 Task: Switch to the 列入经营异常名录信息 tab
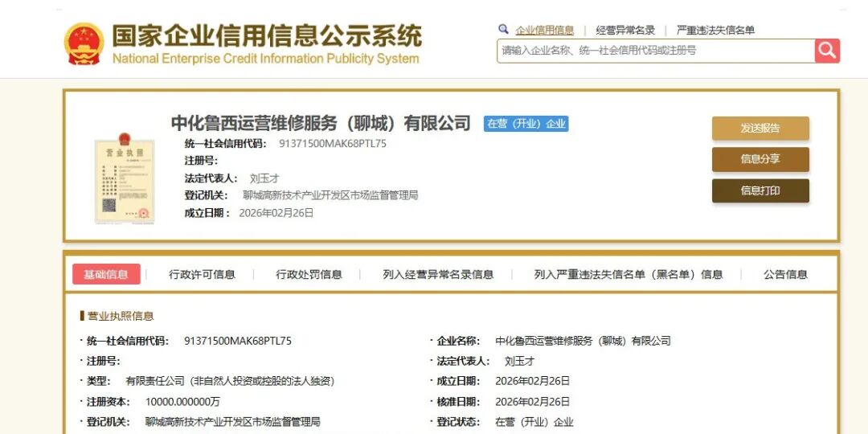438,275
